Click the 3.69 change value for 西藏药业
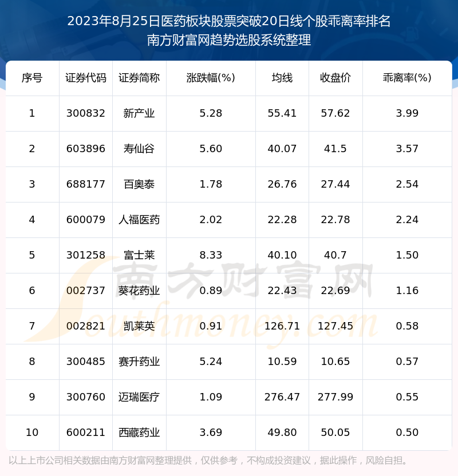 point(211,433)
